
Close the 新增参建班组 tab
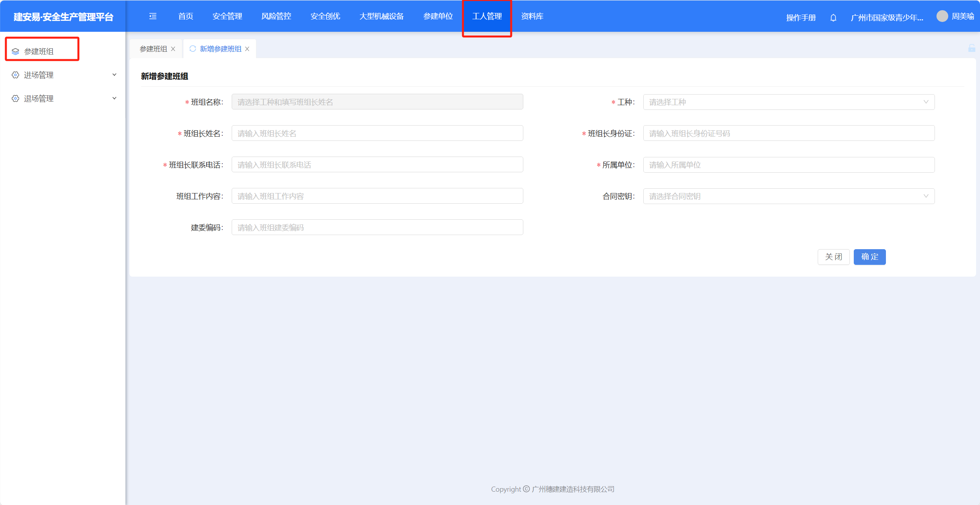point(247,49)
